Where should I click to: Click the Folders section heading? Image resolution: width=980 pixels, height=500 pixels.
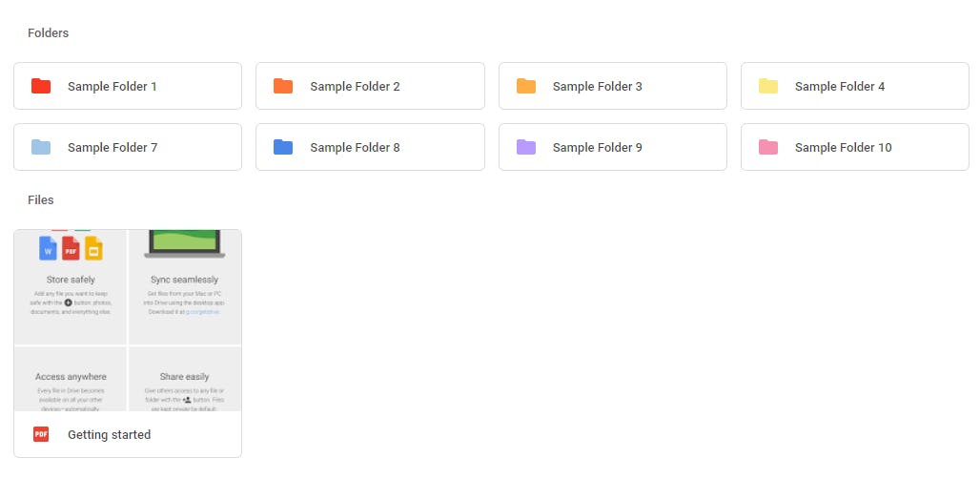(48, 32)
